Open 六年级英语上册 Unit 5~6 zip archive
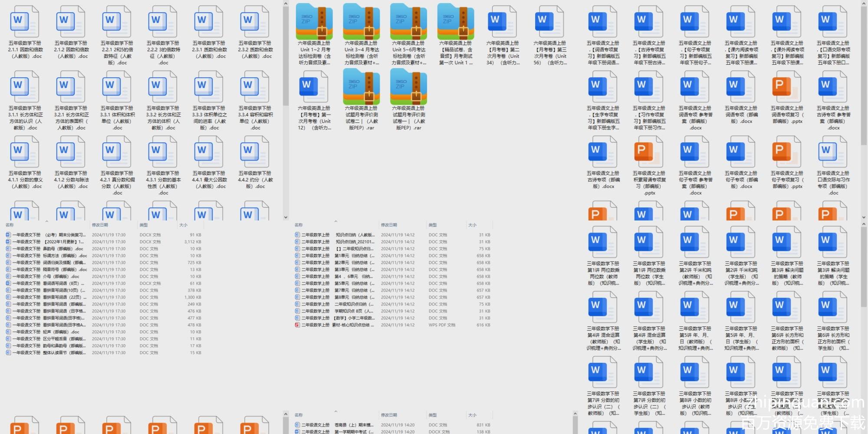Viewport: 868px width, 434px height. tap(408, 23)
